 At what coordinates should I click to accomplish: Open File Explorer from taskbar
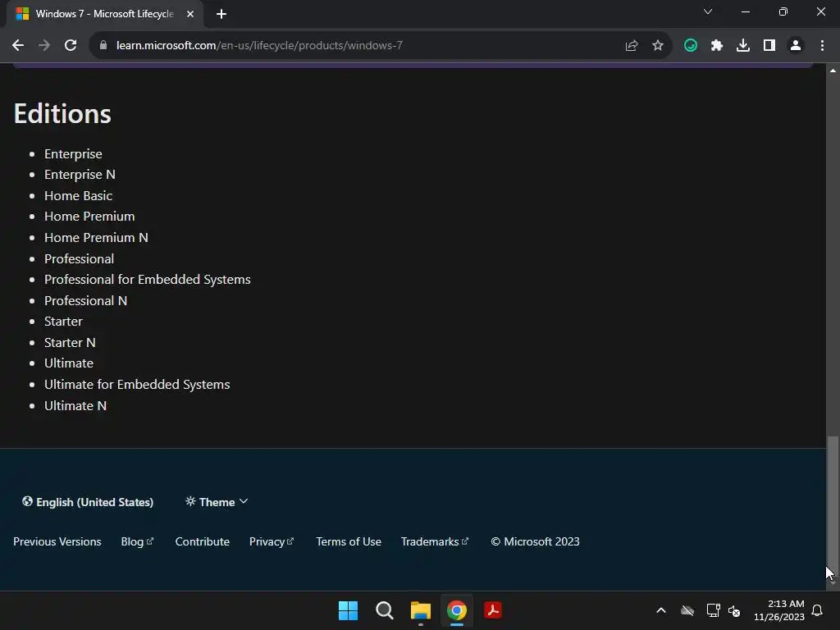pyautogui.click(x=421, y=610)
